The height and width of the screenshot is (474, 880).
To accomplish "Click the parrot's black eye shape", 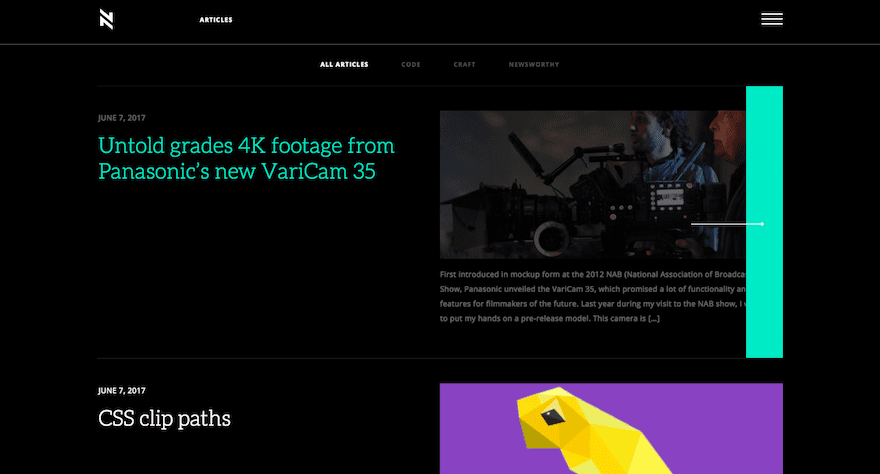I will pos(552,417).
